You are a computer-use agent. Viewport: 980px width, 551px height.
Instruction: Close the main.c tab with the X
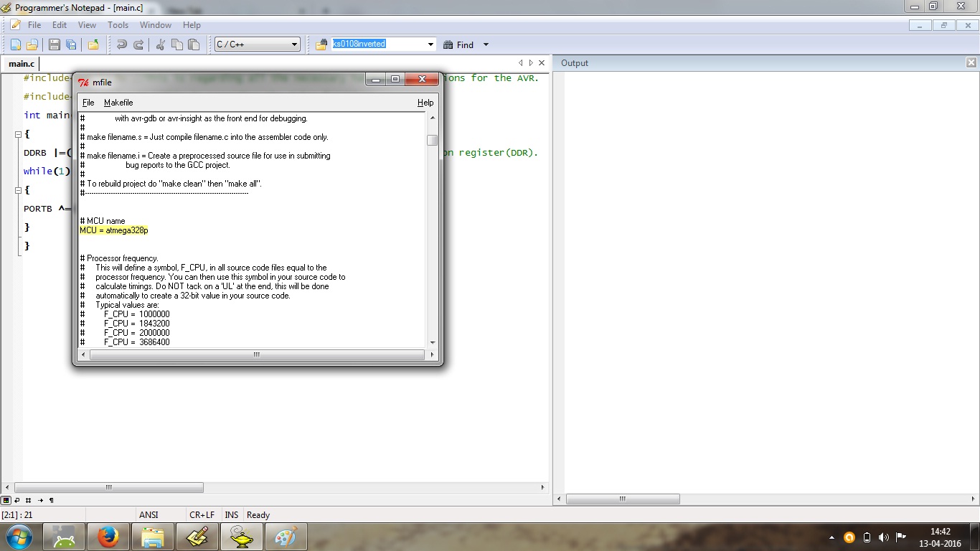tap(542, 63)
